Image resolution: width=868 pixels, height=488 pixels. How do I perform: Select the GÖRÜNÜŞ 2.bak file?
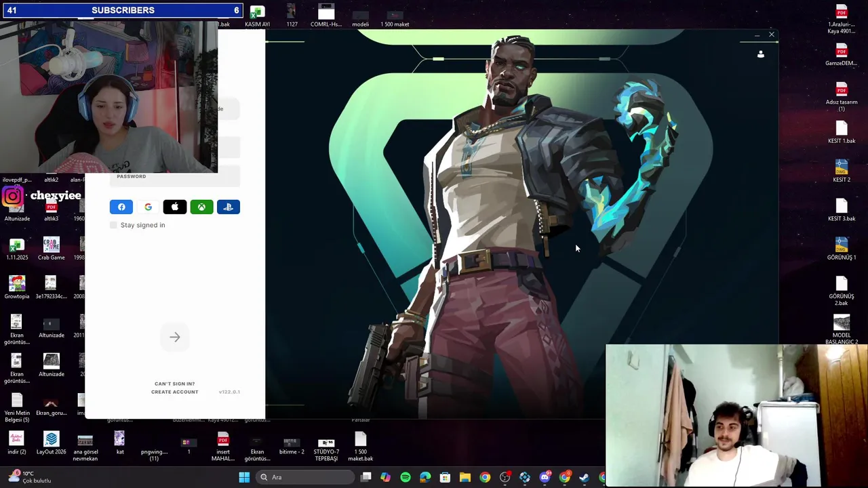[842, 291]
